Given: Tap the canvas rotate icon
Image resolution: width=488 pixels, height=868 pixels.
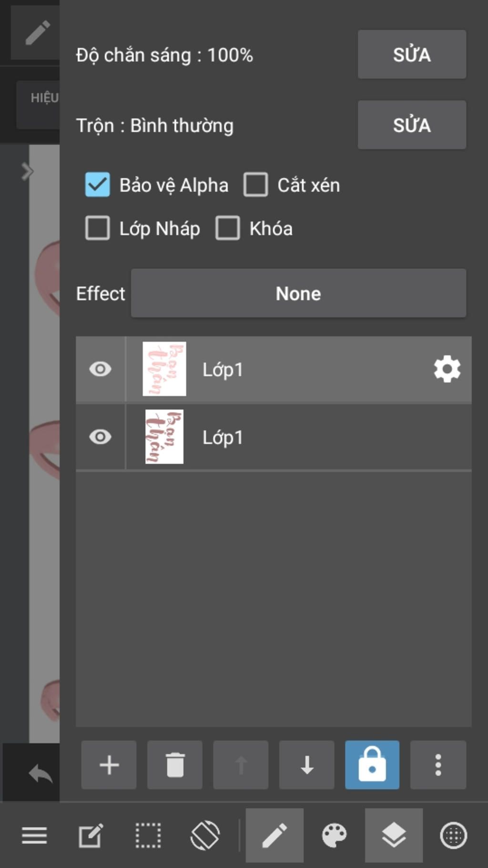Looking at the screenshot, I should (x=205, y=835).
